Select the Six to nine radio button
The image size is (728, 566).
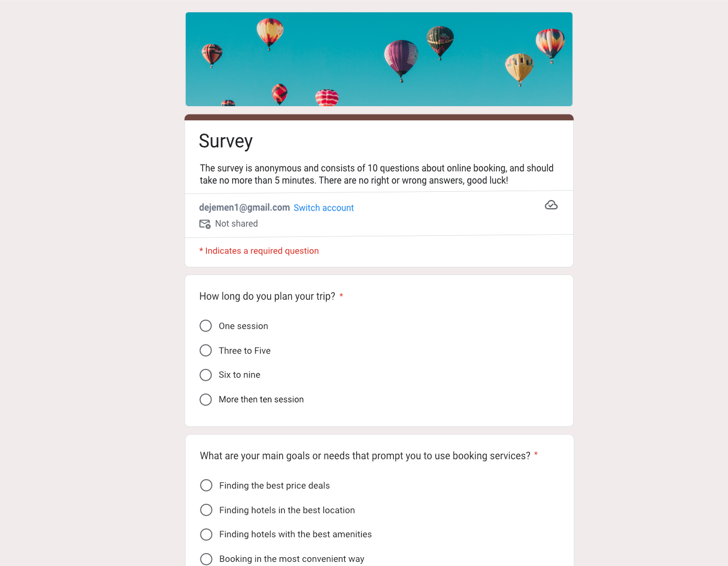click(206, 375)
